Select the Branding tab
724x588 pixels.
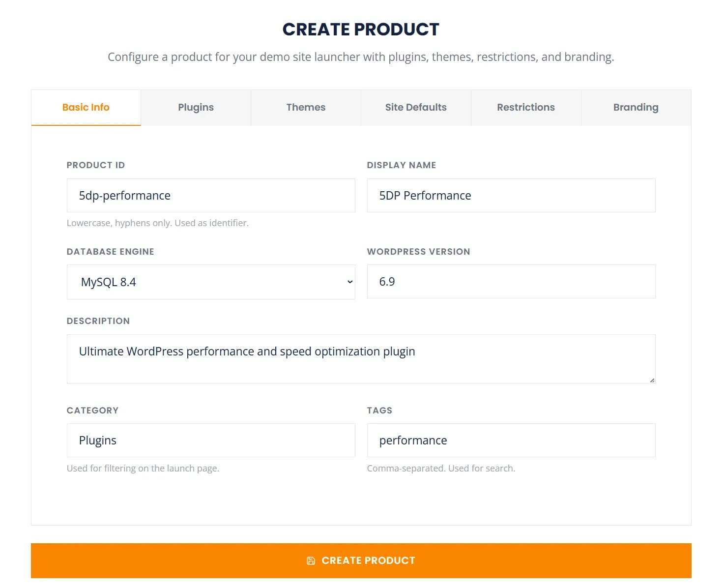coord(636,107)
